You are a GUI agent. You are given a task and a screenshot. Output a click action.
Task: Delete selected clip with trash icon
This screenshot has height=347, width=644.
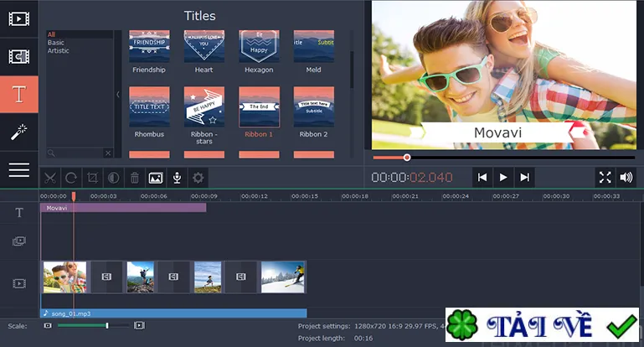coord(135,178)
